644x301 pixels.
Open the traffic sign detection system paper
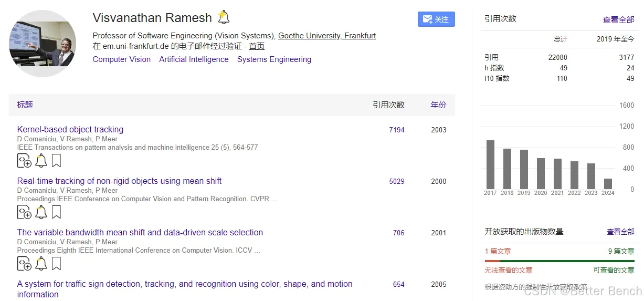click(185, 289)
